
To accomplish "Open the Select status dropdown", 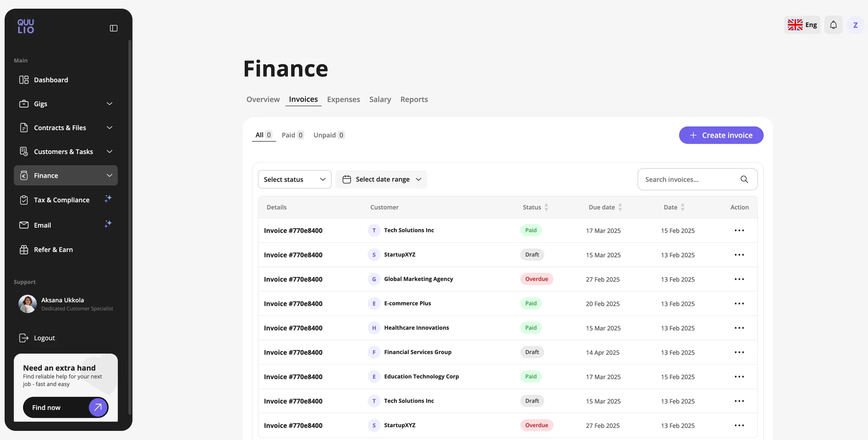I will [x=295, y=179].
